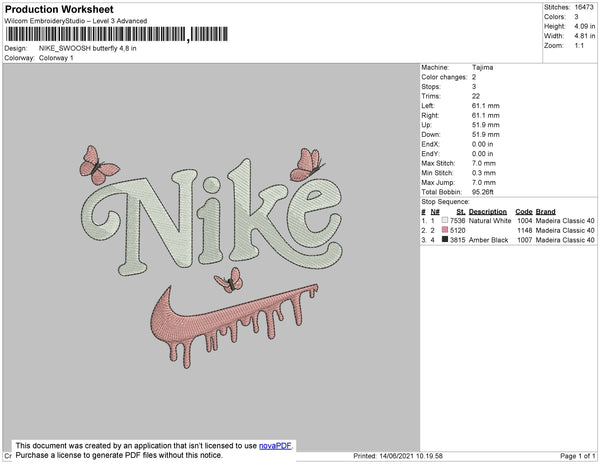Click the Left value '61.1 mm'
600x464 pixels.
coord(486,106)
